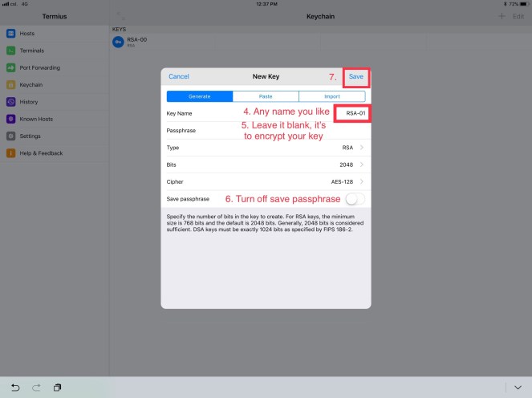Cancel the New Key dialog
Viewport: 532px width, 398px height.
(x=178, y=76)
